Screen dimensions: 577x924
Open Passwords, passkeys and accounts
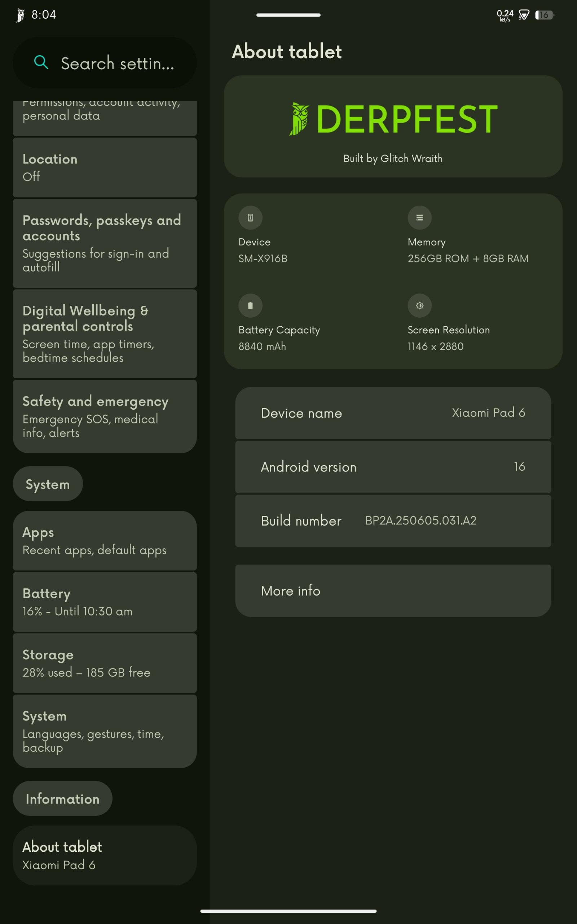click(x=105, y=243)
